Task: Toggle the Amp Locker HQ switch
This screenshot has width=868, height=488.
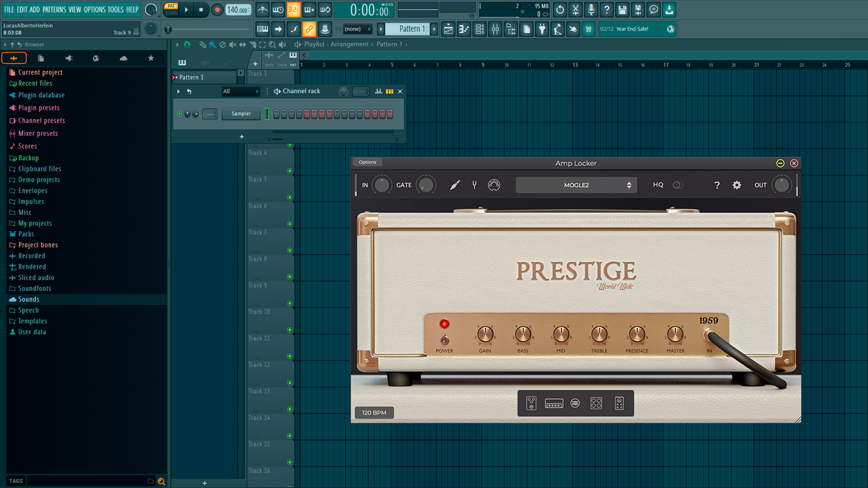Action: (678, 185)
